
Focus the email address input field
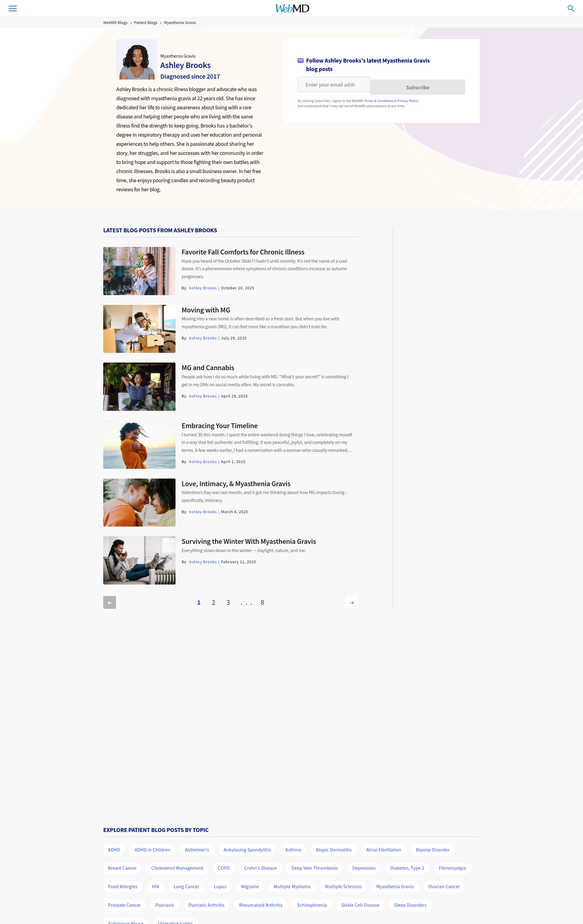click(334, 84)
